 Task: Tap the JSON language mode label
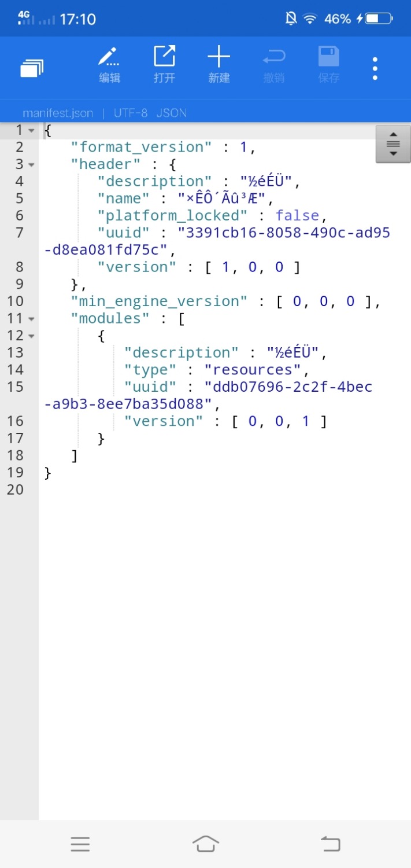(172, 113)
